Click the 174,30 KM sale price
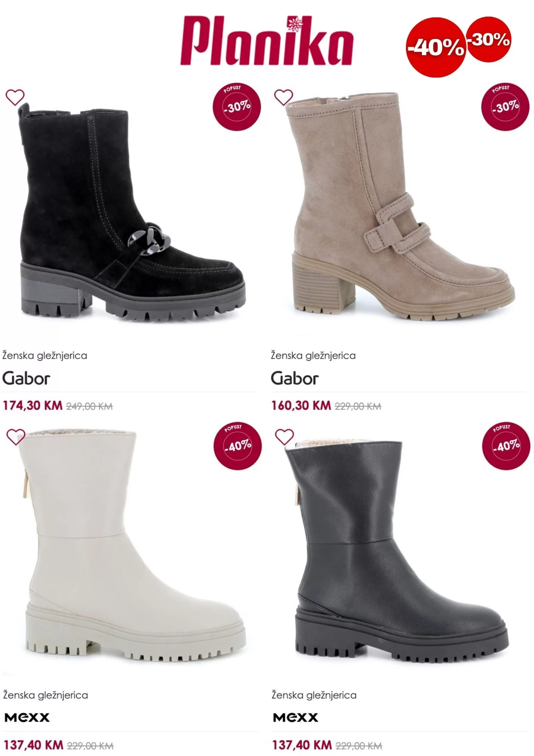Image resolution: width=534 pixels, height=756 pixels. click(32, 406)
